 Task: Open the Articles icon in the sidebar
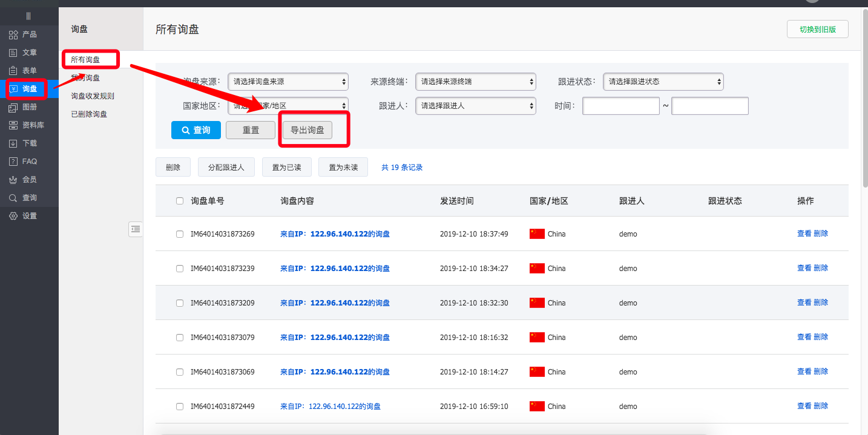13,53
